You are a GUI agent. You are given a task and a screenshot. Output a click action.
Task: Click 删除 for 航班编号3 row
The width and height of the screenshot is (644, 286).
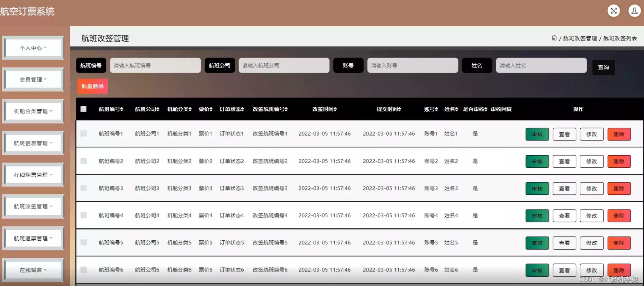[x=619, y=188]
